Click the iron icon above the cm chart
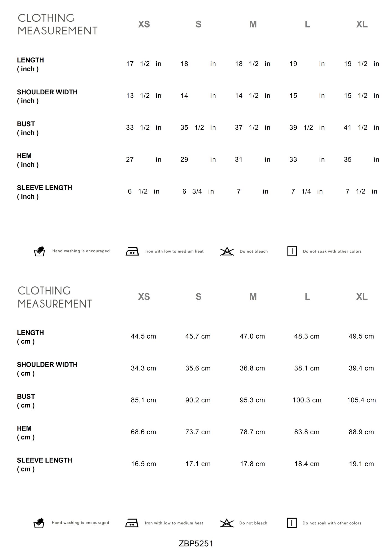This screenshot has height=555, width=392. pyautogui.click(x=132, y=251)
